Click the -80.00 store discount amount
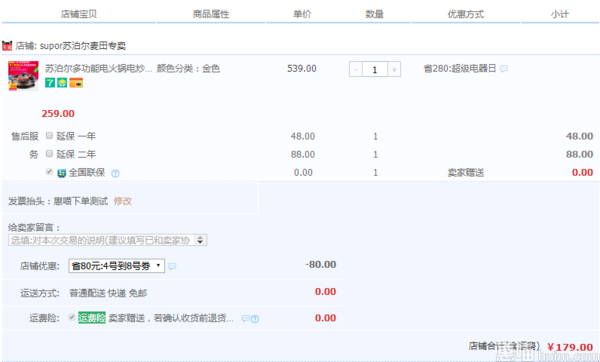This screenshot has height=362, width=600. 321,264
